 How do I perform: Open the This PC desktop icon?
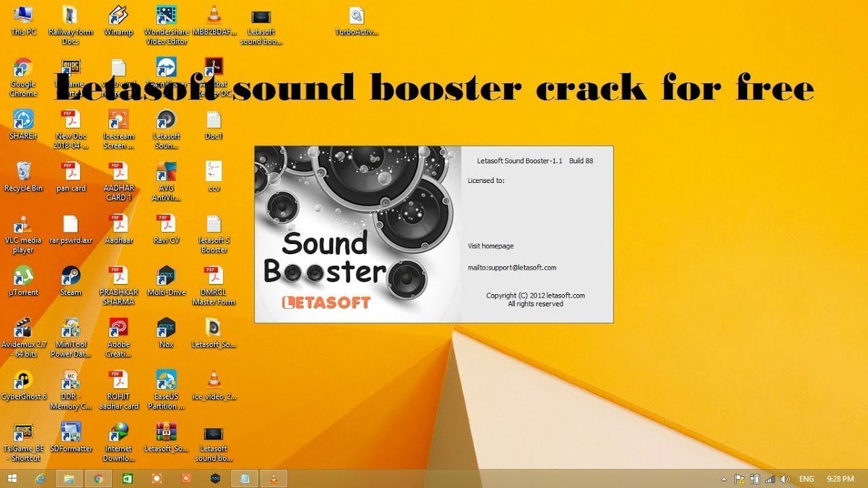pos(23,21)
